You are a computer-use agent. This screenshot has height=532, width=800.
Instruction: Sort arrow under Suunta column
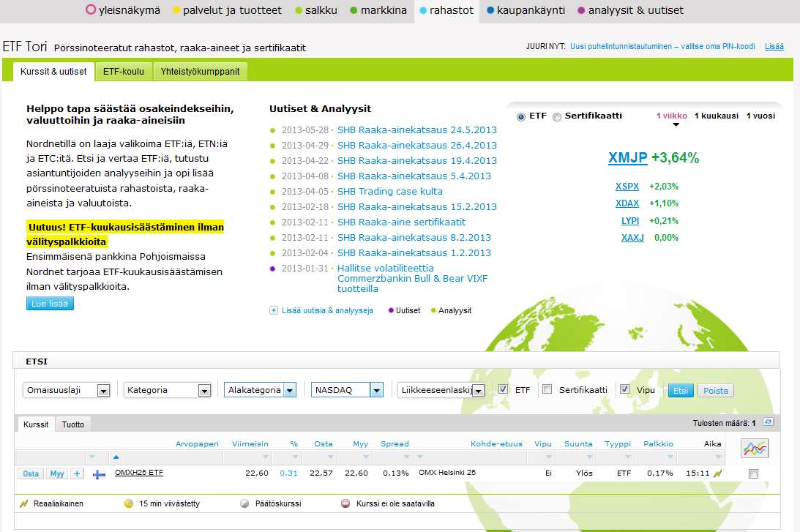click(589, 457)
